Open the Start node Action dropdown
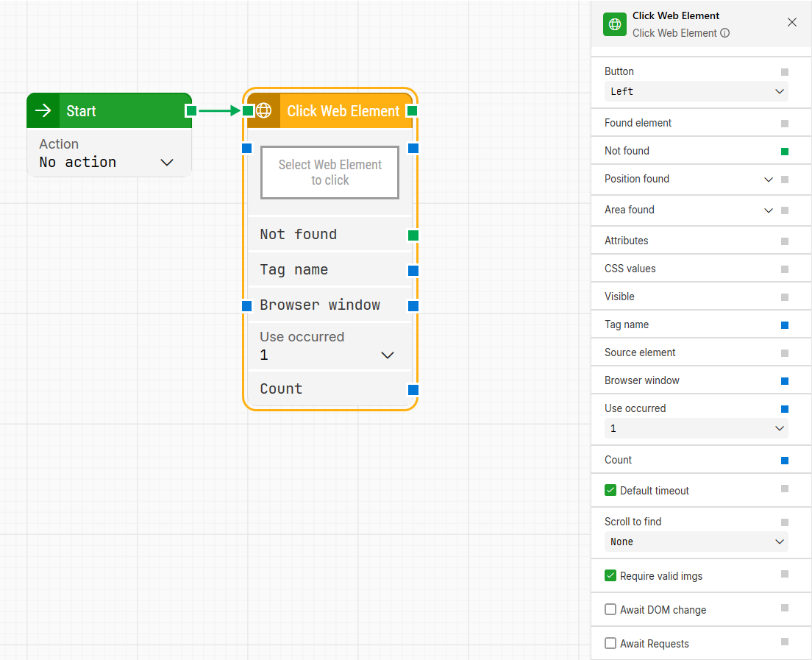The height and width of the screenshot is (660, 812). [x=108, y=163]
